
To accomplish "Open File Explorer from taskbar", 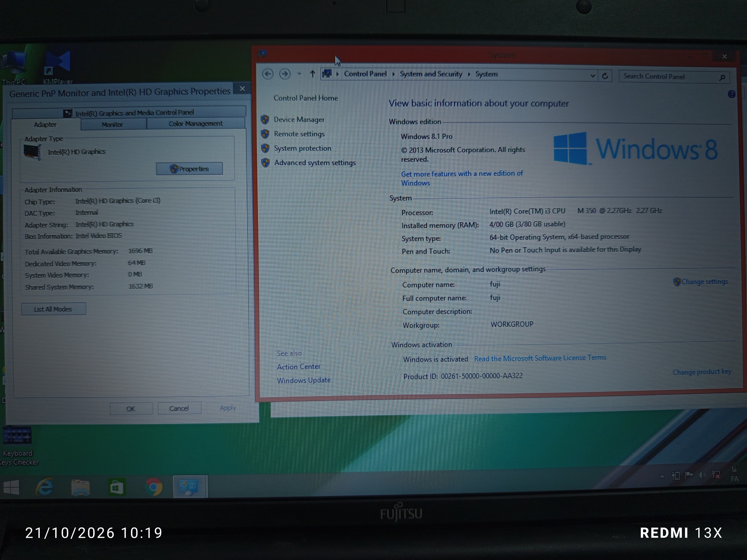I will [x=80, y=488].
